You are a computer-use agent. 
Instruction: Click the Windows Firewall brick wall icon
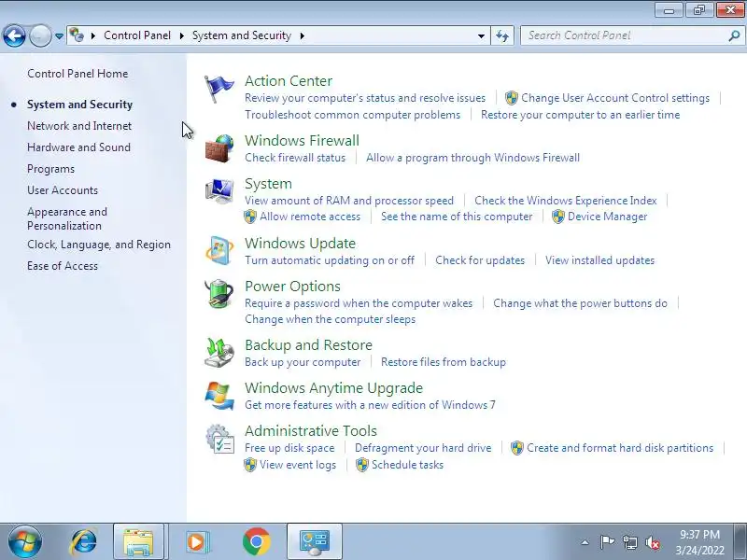tap(219, 148)
